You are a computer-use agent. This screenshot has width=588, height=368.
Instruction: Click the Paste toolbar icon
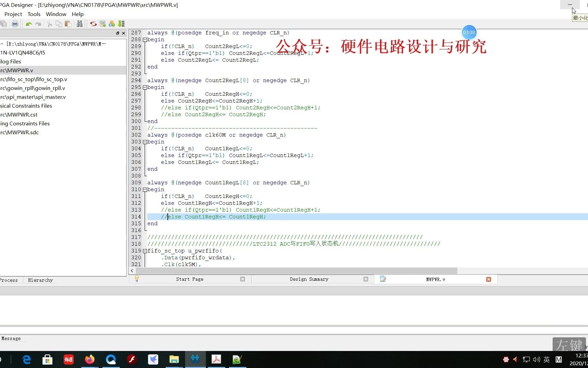pyautogui.click(x=68, y=24)
